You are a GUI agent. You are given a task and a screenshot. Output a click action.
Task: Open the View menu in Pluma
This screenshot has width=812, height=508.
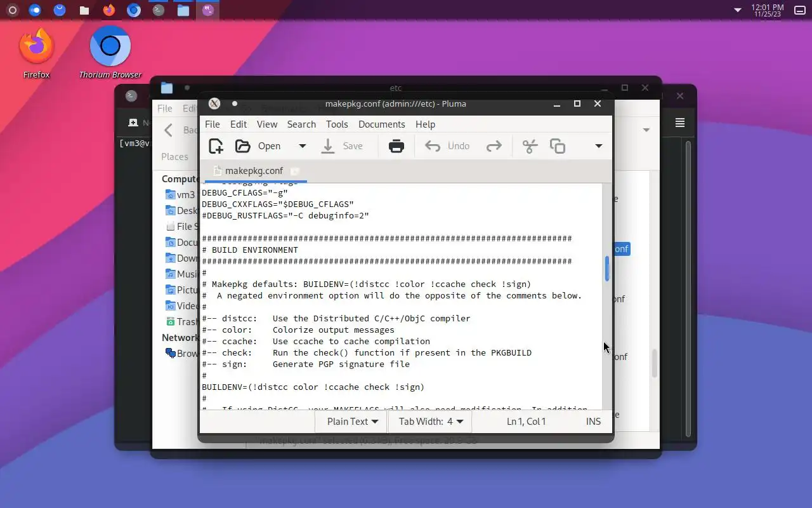coord(267,124)
